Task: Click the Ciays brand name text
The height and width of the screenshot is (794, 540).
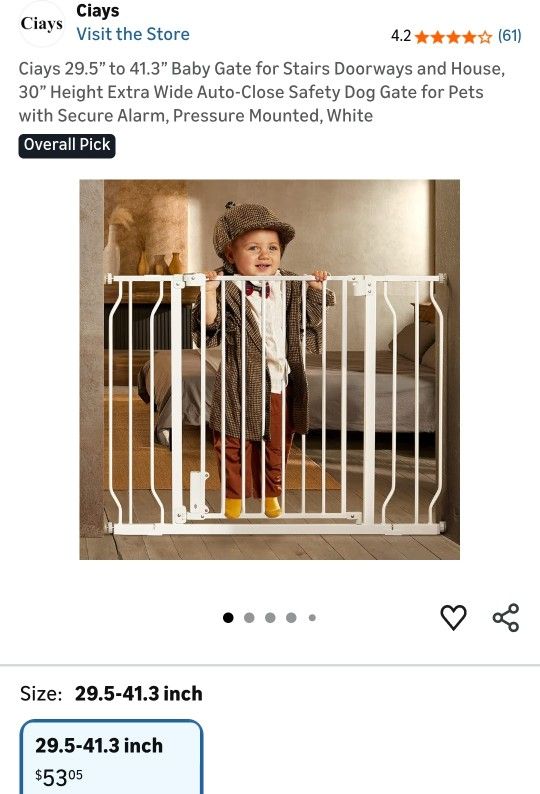Action: [x=98, y=11]
